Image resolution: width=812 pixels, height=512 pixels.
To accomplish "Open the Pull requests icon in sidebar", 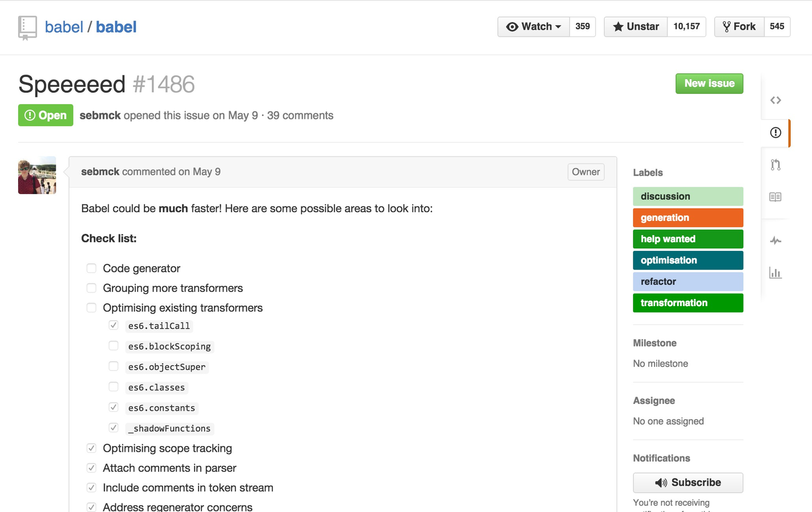I will coord(776,165).
